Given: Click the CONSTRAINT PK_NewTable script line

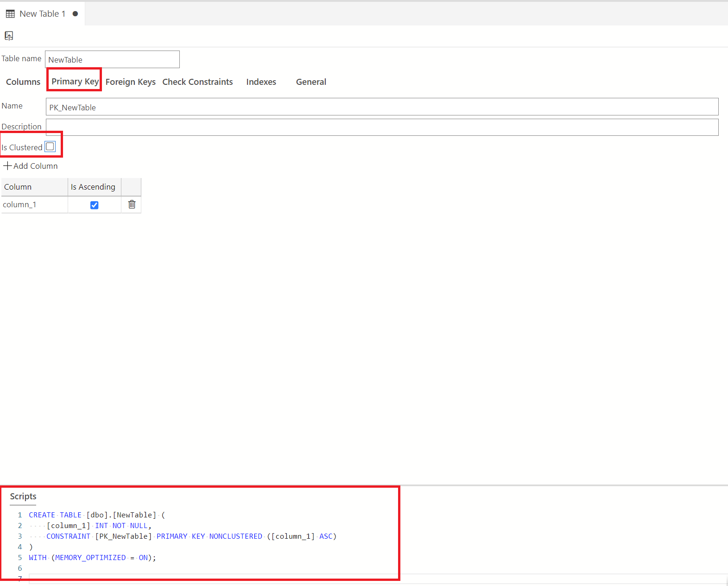Looking at the screenshot, I should tap(191, 536).
